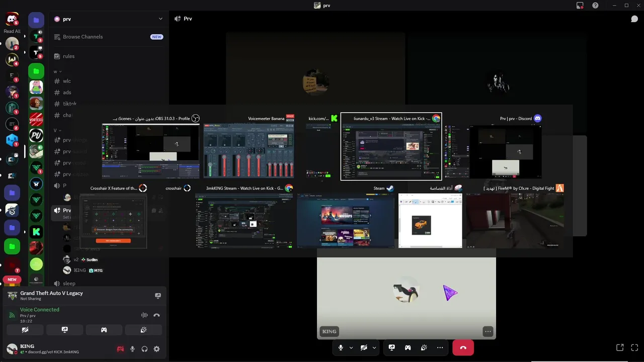Image resolution: width=644 pixels, height=362 pixels.
Task: Select user KING with MTG tag in voice list
Action: [83, 270]
